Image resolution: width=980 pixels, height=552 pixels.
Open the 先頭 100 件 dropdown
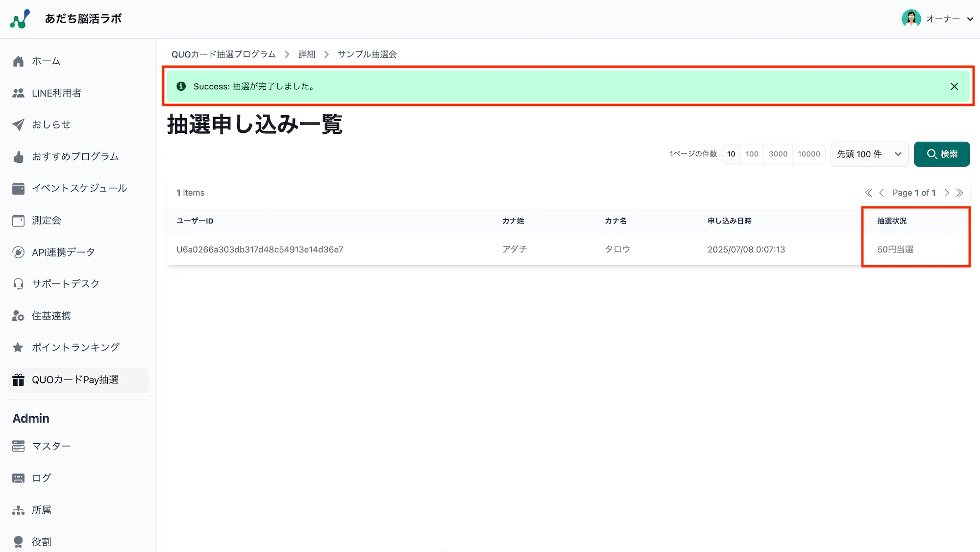[x=869, y=154]
